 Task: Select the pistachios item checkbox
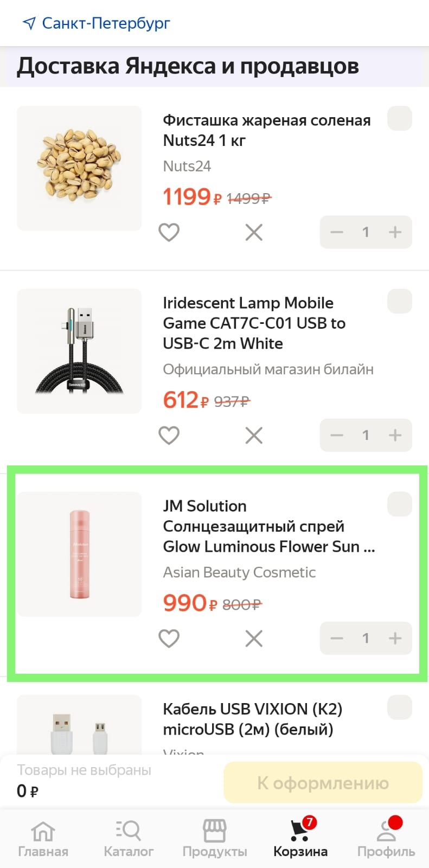tap(400, 119)
